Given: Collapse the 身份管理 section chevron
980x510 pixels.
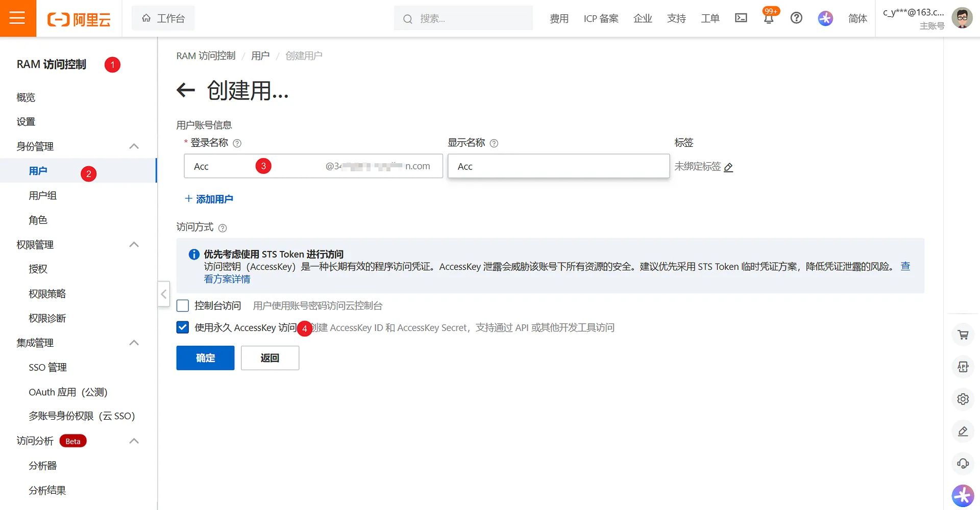Looking at the screenshot, I should tap(134, 146).
